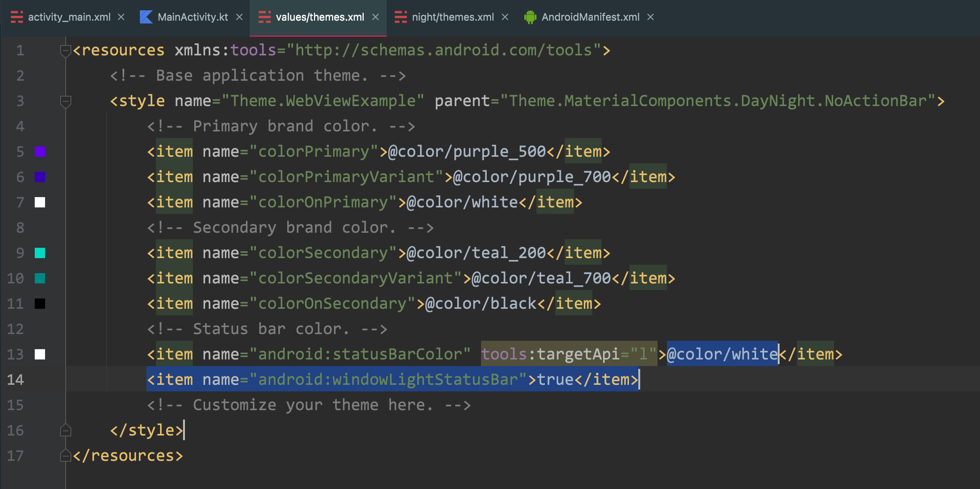This screenshot has width=980, height=489.
Task: Switch to night/themes.xml tab
Action: coord(452,17)
